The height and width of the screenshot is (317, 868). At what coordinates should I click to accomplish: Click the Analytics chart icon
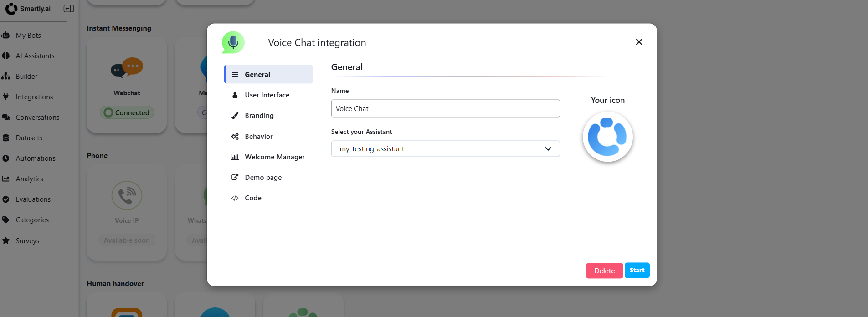pyautogui.click(x=6, y=179)
